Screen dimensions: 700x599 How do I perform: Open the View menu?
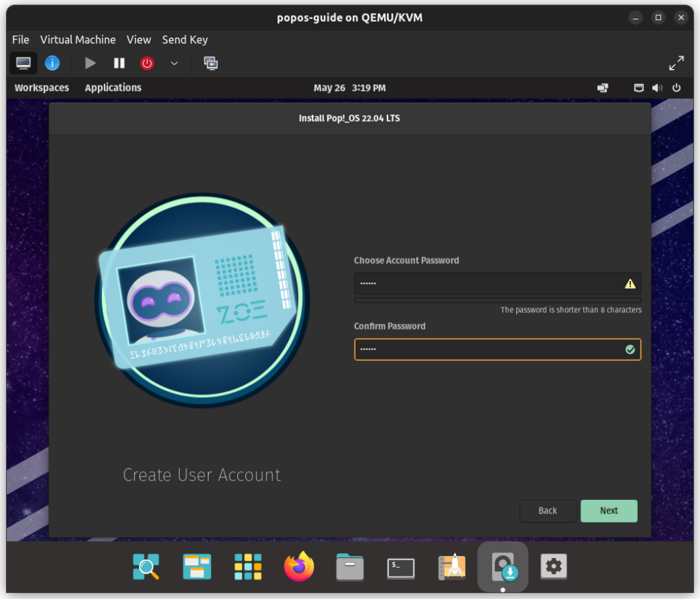[x=139, y=40]
